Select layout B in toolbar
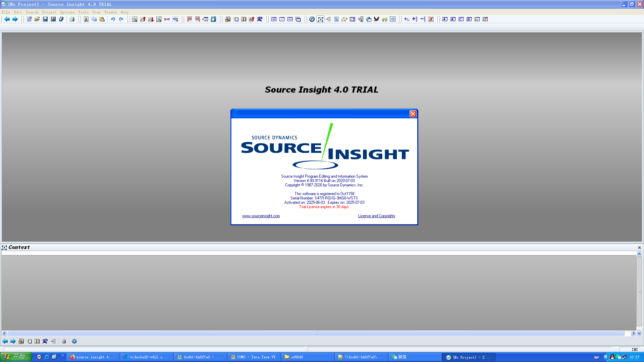Viewport: 644px width, 362px height. 453,19
